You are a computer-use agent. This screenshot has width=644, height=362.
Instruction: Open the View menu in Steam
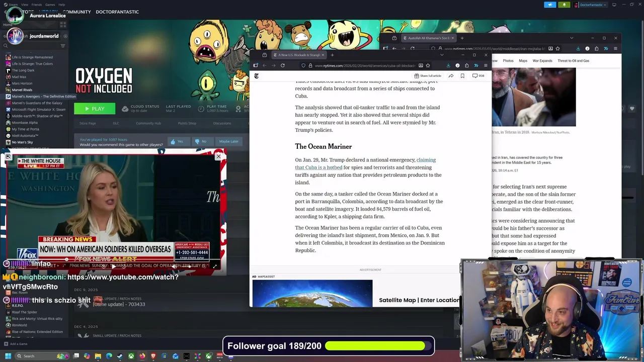tap(25, 5)
